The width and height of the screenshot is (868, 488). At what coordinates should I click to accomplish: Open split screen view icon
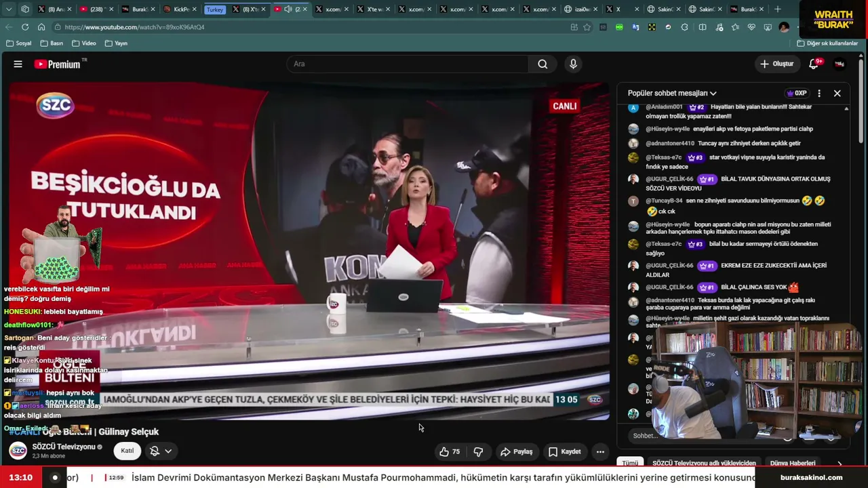(x=703, y=27)
